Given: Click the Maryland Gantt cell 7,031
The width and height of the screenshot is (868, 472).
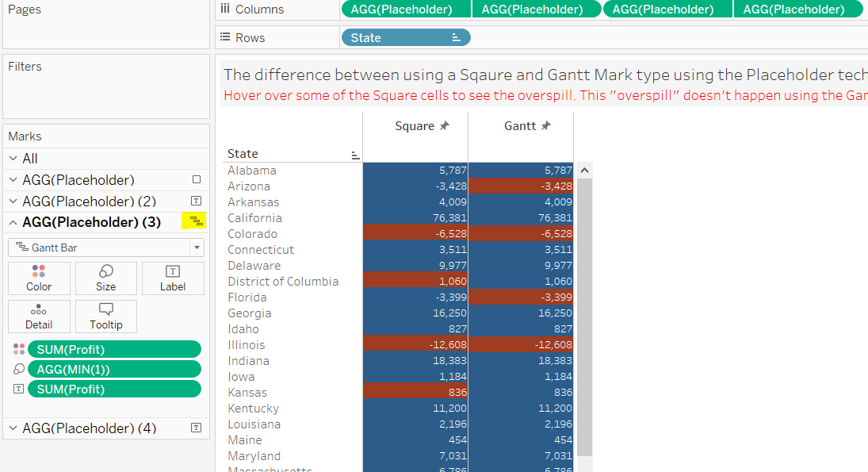Looking at the screenshot, I should [521, 456].
